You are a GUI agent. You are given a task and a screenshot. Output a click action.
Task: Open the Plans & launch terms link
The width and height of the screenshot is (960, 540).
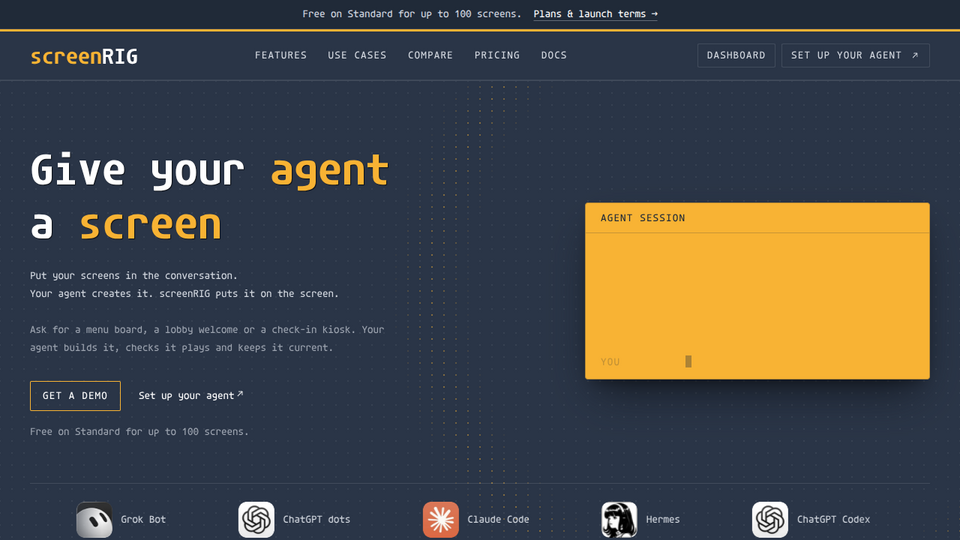[x=595, y=14]
